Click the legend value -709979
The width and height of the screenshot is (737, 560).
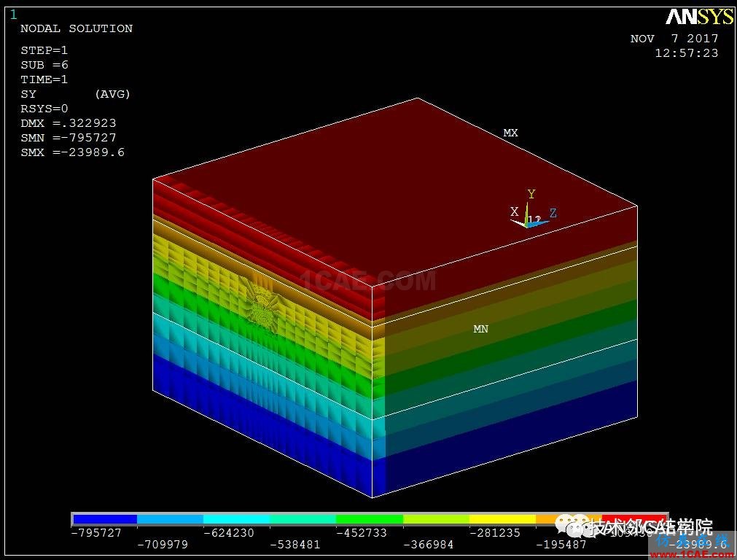click(163, 545)
